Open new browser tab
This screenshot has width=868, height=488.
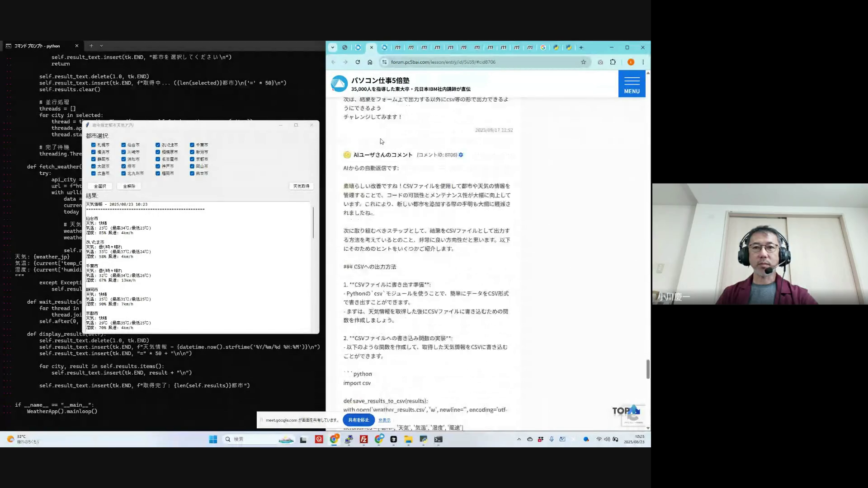[581, 47]
